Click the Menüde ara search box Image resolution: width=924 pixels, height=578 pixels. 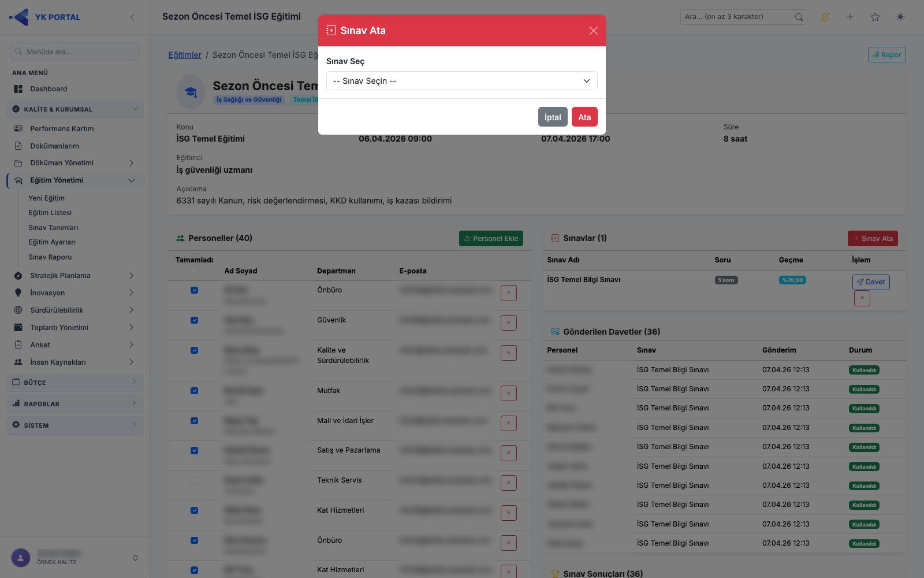pyautogui.click(x=75, y=51)
